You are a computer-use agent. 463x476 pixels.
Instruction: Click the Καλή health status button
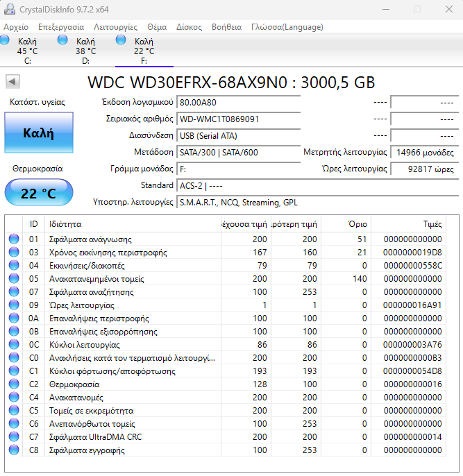point(38,133)
